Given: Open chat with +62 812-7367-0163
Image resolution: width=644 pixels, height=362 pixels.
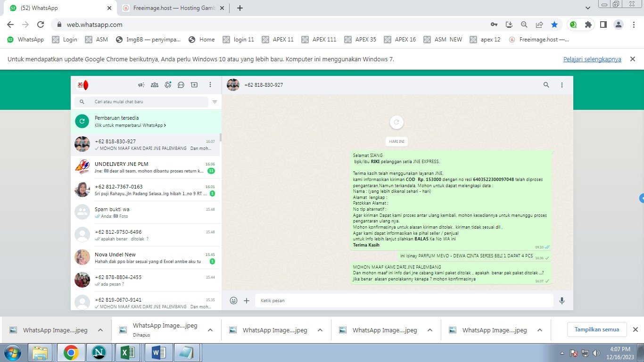Looking at the screenshot, I should coord(146,189).
